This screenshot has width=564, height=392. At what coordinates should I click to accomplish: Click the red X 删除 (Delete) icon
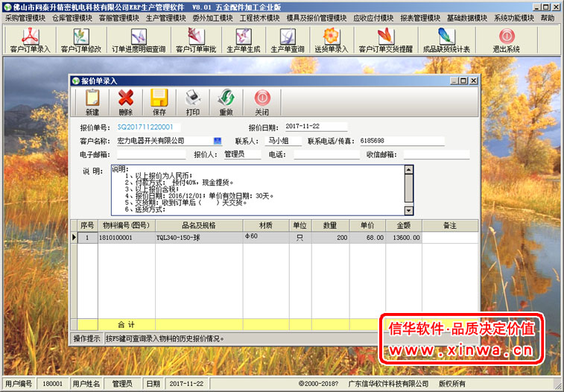[125, 101]
